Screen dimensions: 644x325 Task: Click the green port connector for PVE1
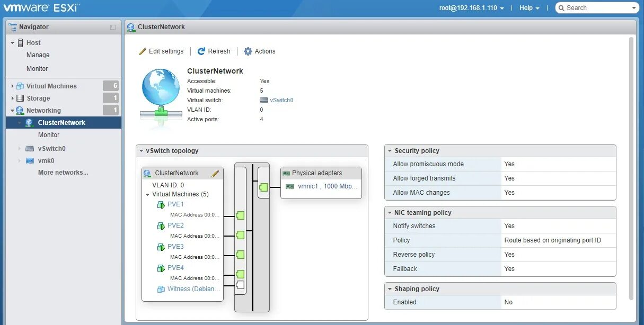point(240,215)
